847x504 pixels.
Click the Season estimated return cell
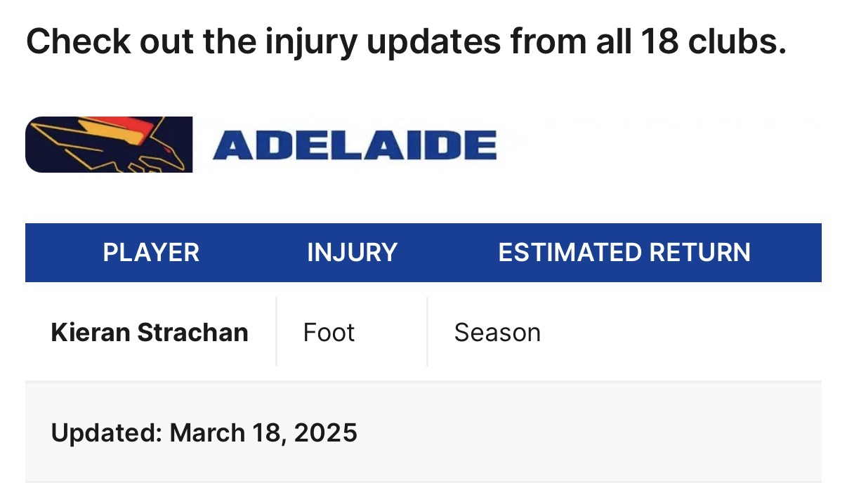[497, 332]
